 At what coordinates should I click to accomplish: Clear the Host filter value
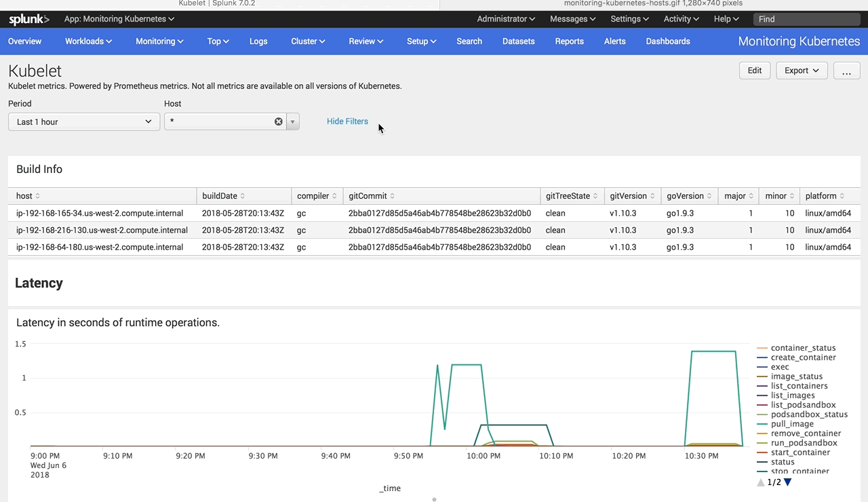tap(278, 121)
